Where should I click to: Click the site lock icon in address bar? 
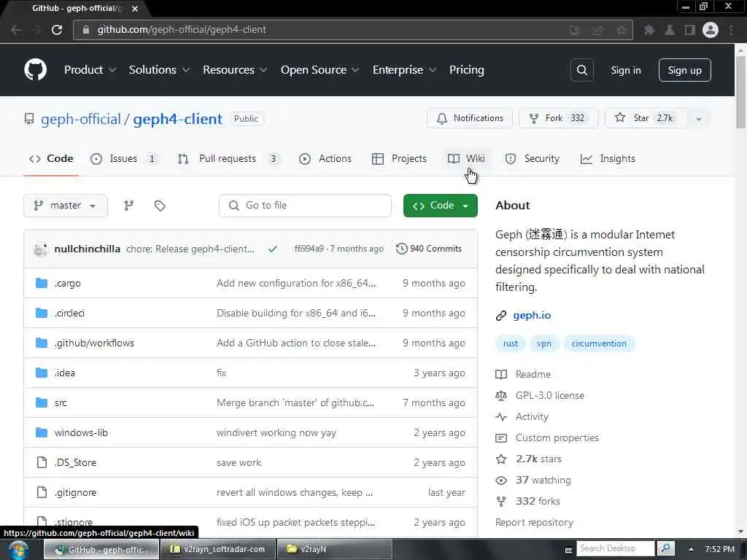pos(86,29)
